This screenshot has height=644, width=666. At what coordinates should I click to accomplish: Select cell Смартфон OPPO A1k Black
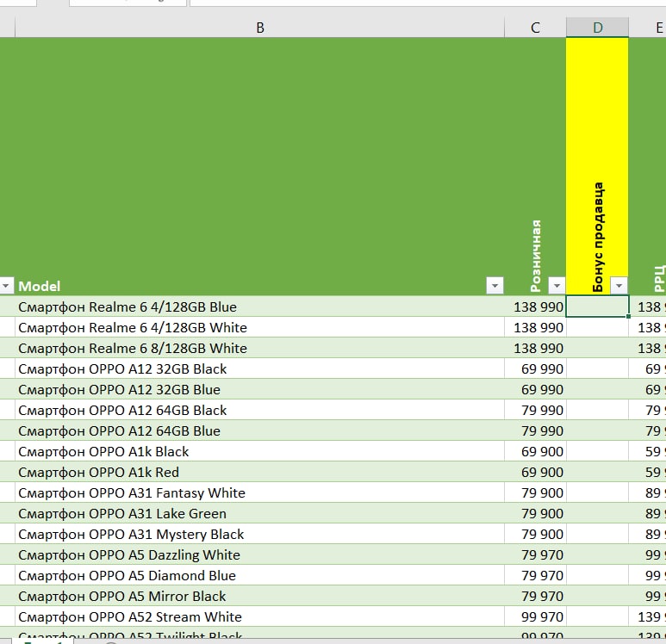click(x=259, y=451)
